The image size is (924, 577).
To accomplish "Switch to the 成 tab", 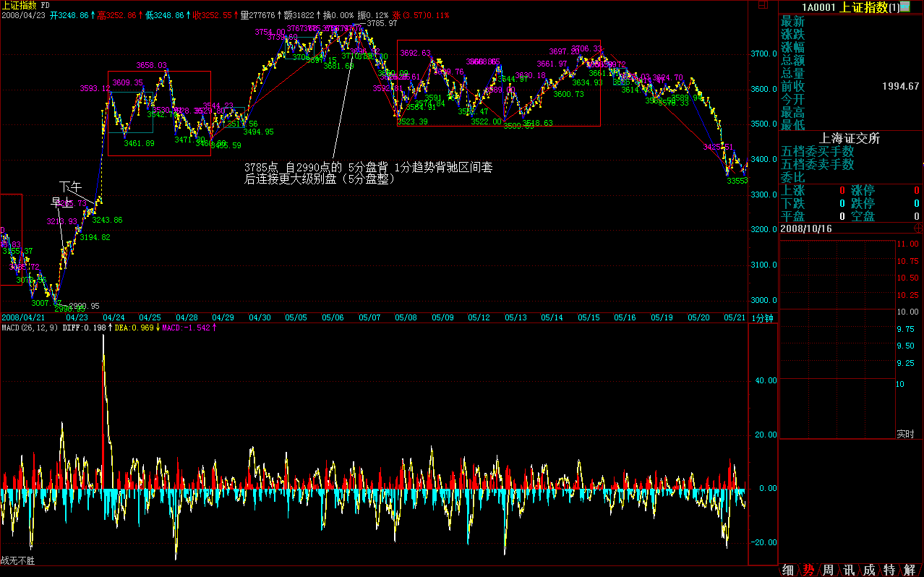I will tap(869, 570).
